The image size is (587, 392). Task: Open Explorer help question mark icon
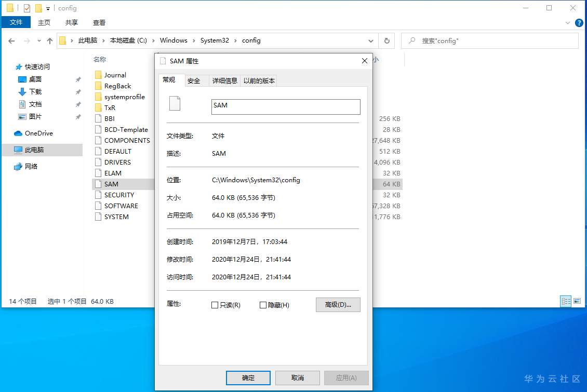click(x=579, y=23)
